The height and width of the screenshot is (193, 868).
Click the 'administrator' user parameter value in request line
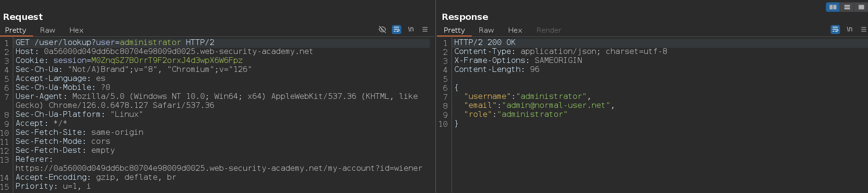coord(150,43)
